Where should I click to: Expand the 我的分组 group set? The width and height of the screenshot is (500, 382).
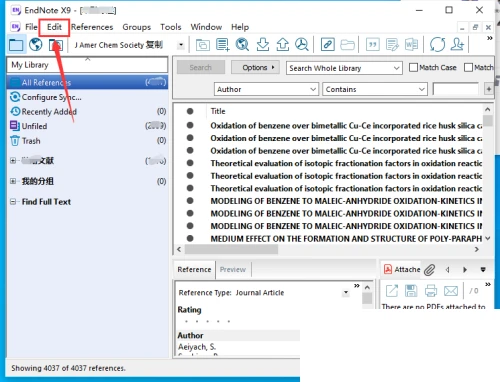tap(13, 181)
